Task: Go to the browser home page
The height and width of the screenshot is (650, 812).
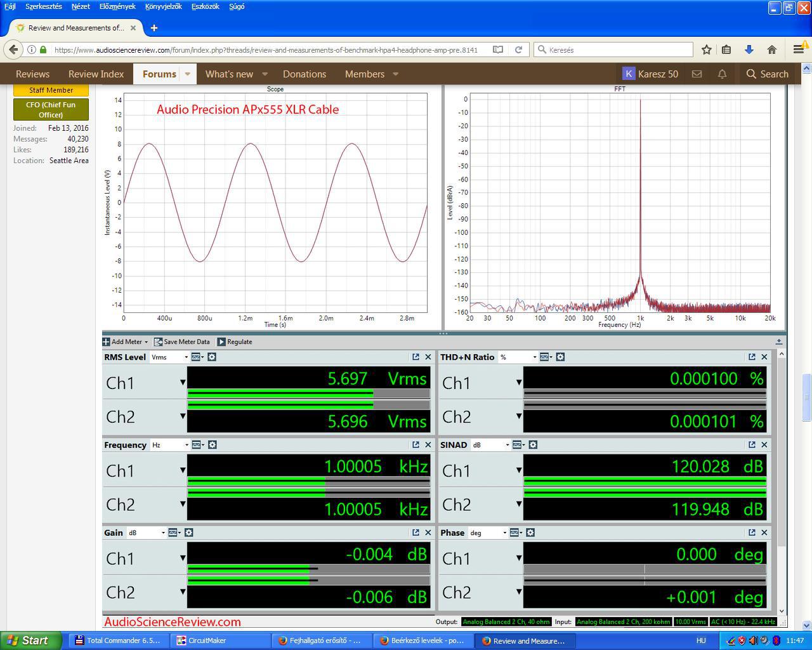Action: [x=771, y=50]
